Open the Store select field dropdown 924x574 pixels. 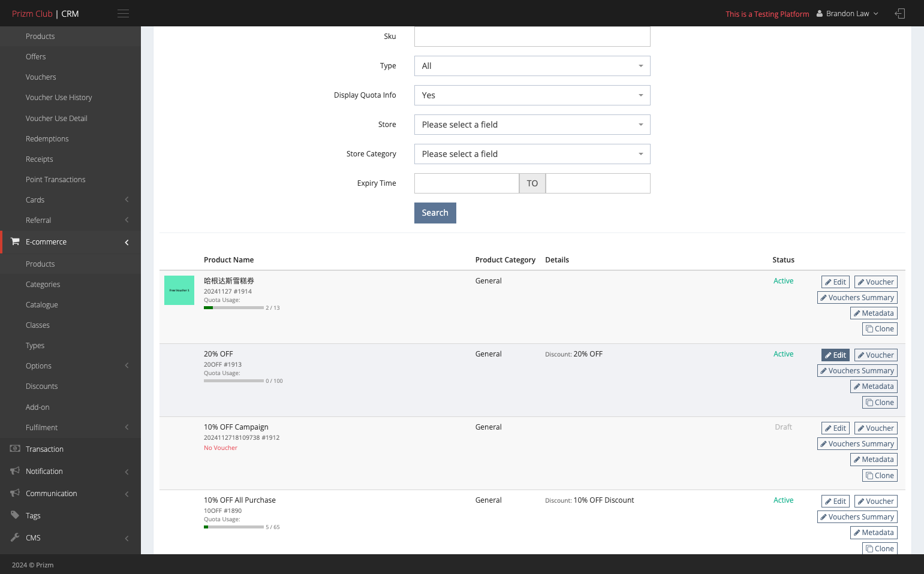coord(532,125)
